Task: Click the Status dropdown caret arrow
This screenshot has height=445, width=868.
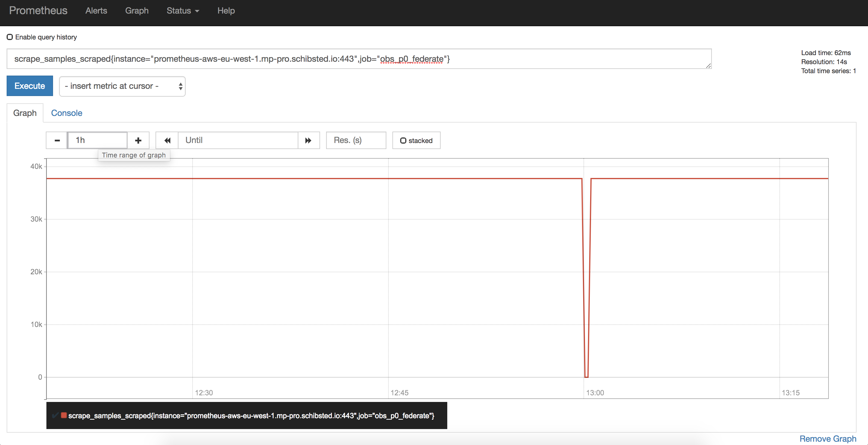Action: 197,11
